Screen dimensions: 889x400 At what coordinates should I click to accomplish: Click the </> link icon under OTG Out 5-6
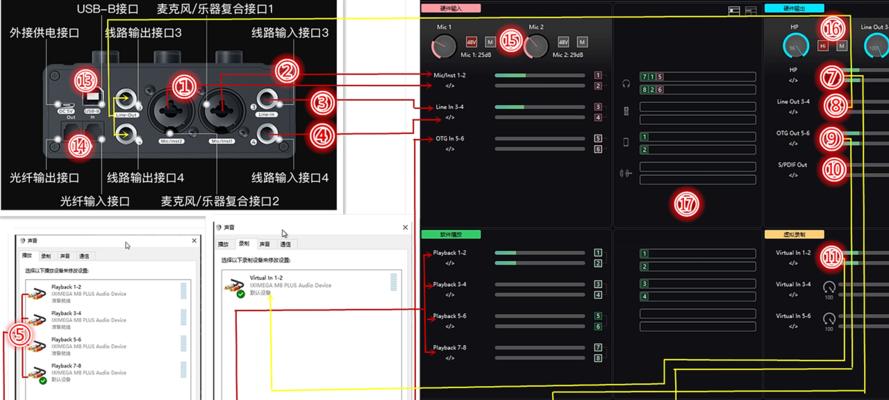793,143
